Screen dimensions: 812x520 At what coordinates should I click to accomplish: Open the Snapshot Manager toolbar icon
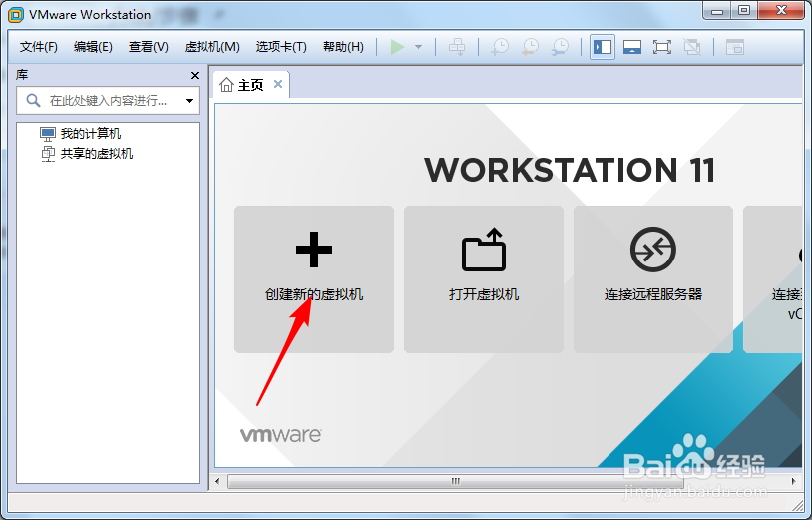coord(560,47)
